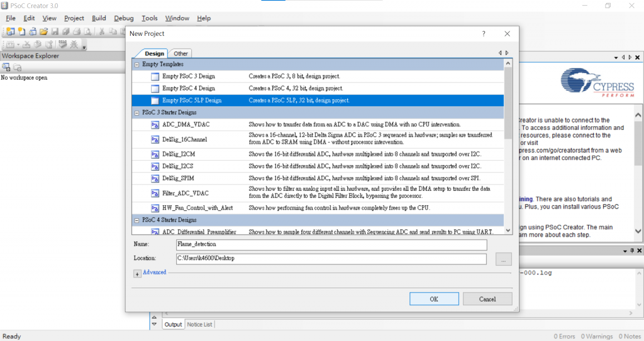Click the collapse folders icon in Workspace Explorer

pyautogui.click(x=17, y=67)
